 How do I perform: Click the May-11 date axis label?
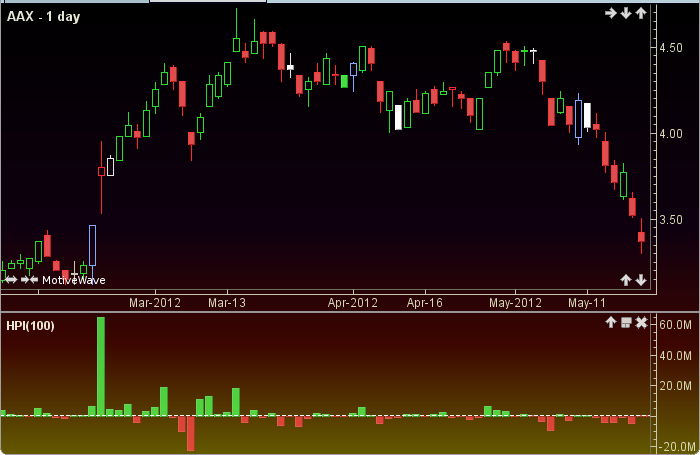pyautogui.click(x=587, y=303)
